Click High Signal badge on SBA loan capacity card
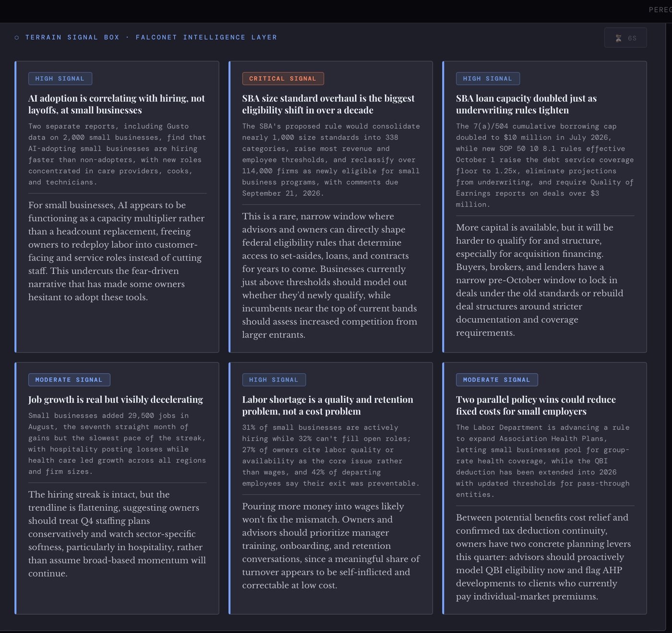 click(488, 78)
